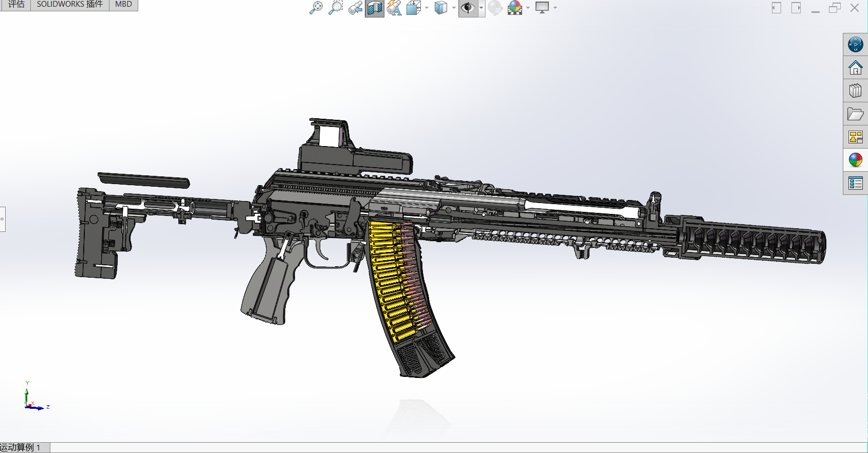Switch to the SOLIDWORKS 插件 tab
Image resolution: width=868 pixels, height=453 pixels.
click(x=70, y=4)
